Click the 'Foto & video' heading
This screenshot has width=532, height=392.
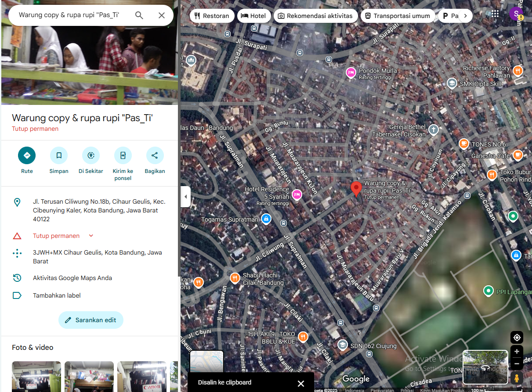33,347
